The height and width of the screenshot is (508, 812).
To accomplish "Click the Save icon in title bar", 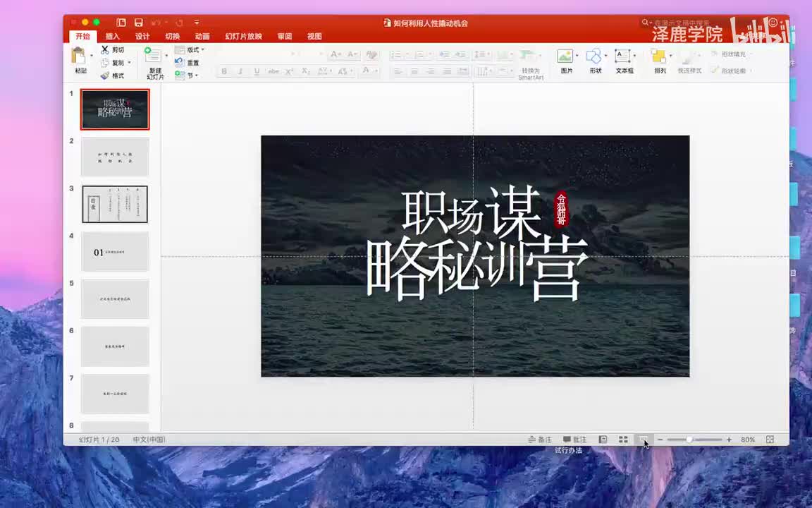I will coord(138,23).
